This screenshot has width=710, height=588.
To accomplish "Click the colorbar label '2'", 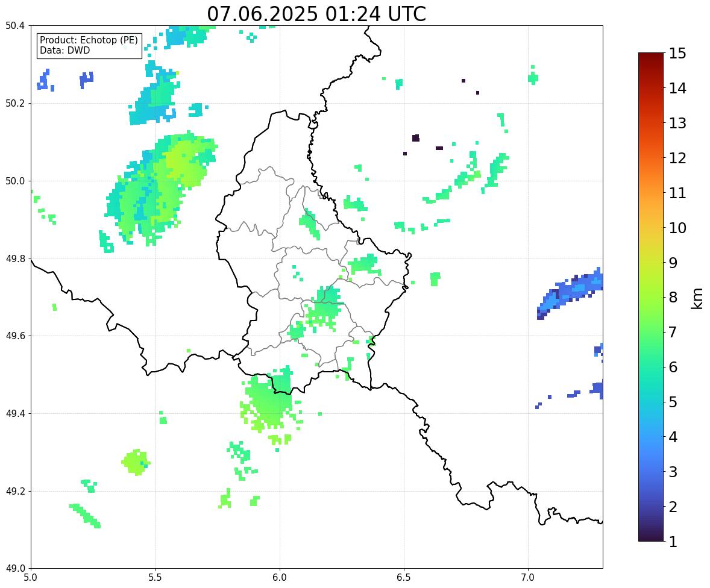I will tap(673, 507).
